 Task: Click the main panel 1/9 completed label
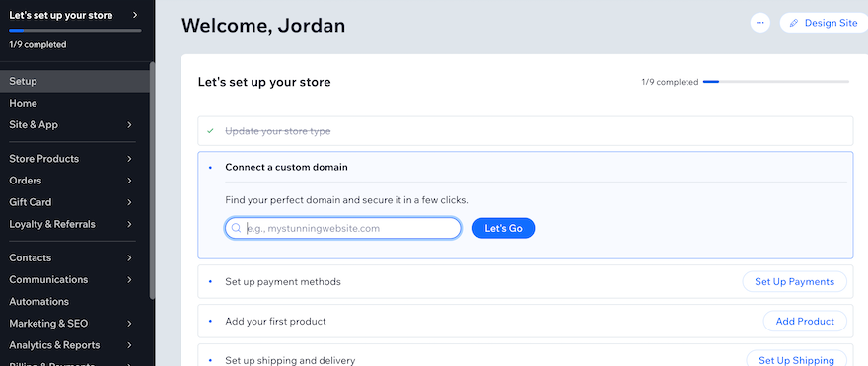(x=670, y=82)
